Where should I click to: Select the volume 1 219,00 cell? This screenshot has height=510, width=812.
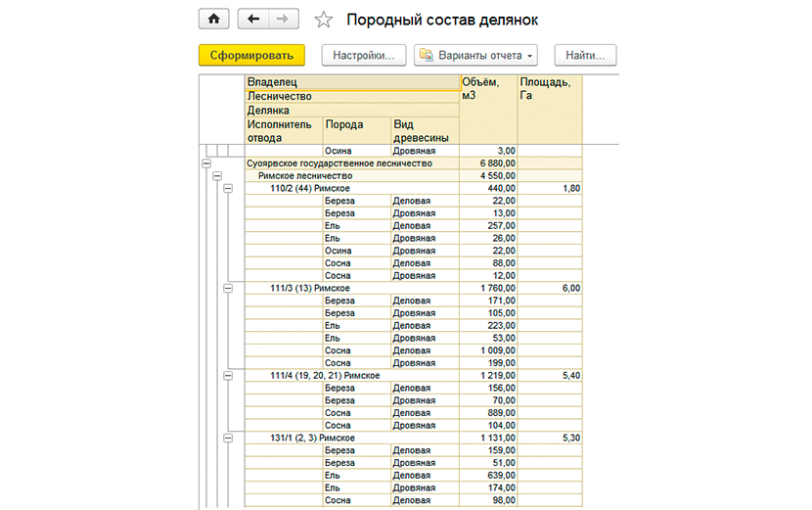488,375
